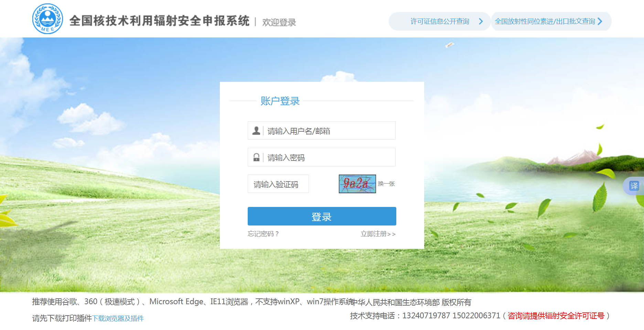Open 许可证信息公开查询 page

[x=440, y=21]
